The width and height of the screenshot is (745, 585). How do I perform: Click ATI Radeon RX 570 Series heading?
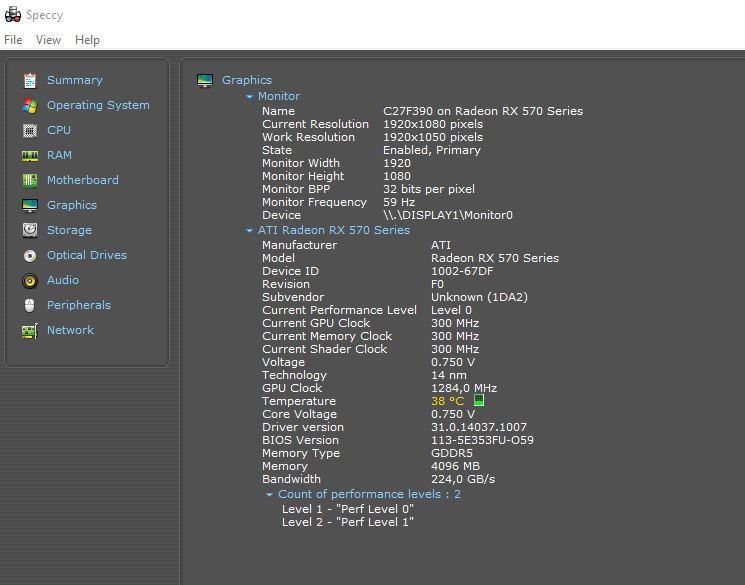[334, 230]
